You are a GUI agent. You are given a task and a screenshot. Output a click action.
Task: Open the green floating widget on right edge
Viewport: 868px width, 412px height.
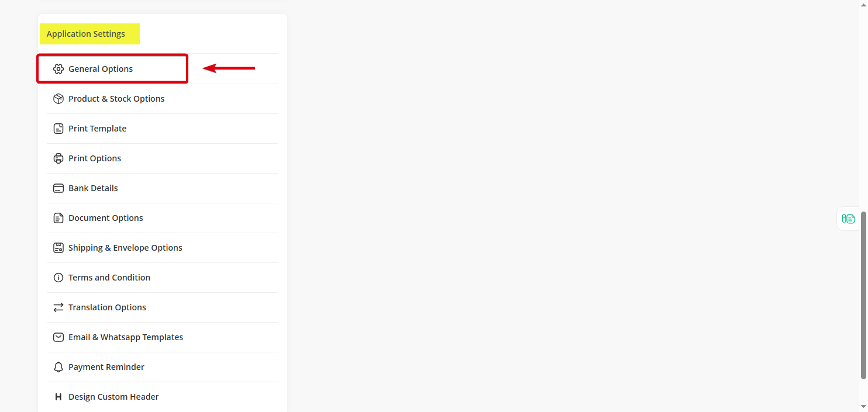click(848, 219)
